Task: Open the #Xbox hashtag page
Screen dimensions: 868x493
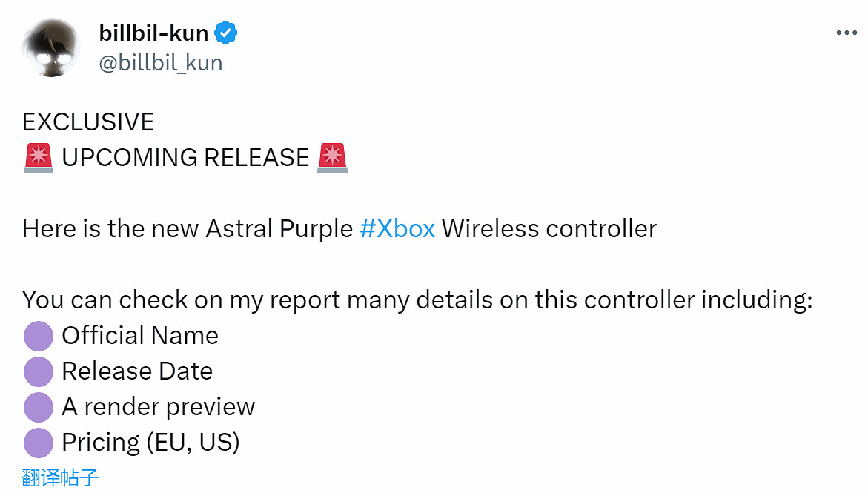Action: coord(398,228)
